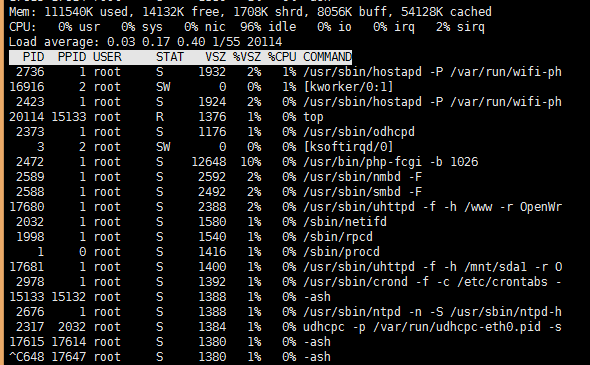Screen dimensions: 590x365
Task: Click the PID column header
Action: pyautogui.click(x=33, y=57)
